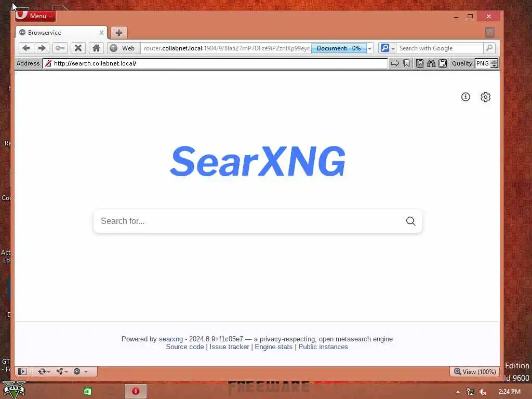This screenshot has height=399, width=532.
Task: Expand the address field history dropdown
Action: [370, 48]
